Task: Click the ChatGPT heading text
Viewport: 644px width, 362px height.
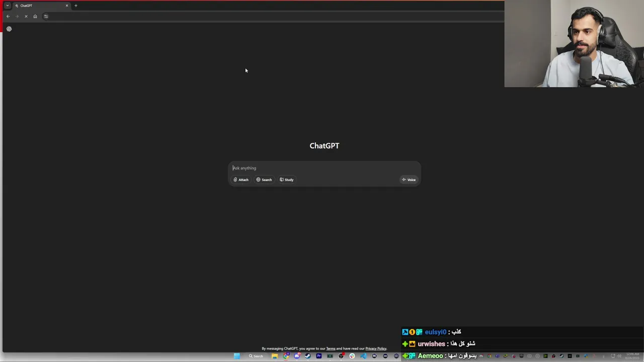Action: point(325,146)
